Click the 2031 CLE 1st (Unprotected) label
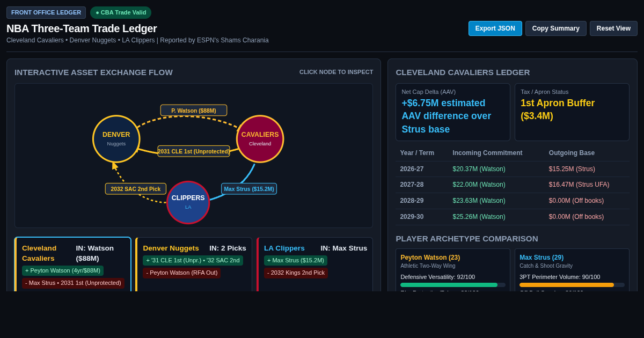This screenshot has width=644, height=338. pyautogui.click(x=194, y=151)
